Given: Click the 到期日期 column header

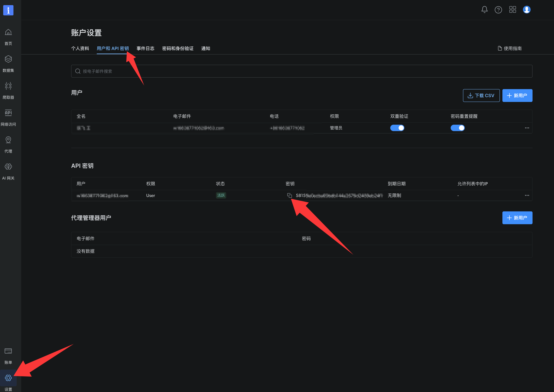Looking at the screenshot, I should [397, 184].
